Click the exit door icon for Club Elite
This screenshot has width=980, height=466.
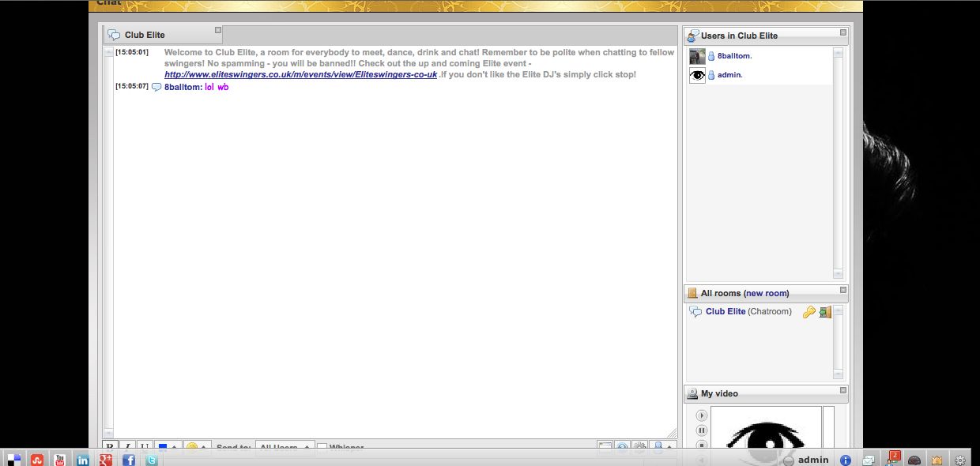825,312
